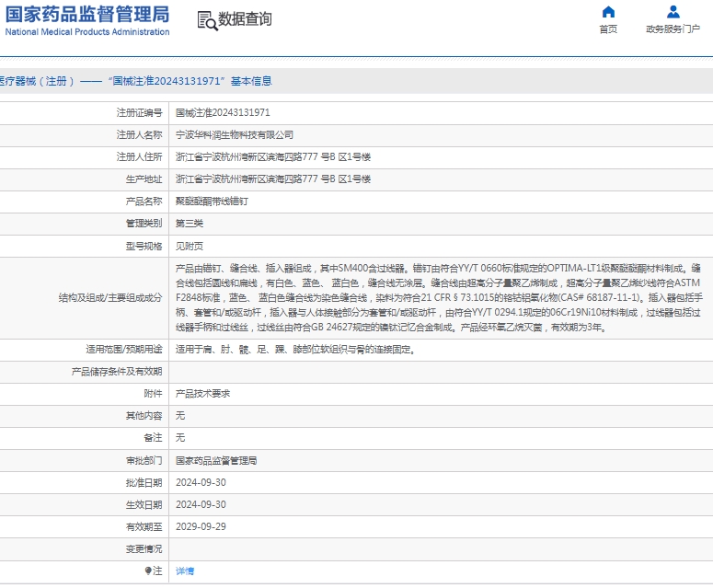This screenshot has height=588, width=713.
Task: Select registrant name 宁波华科润生物科技有限公司
Action: (x=235, y=135)
